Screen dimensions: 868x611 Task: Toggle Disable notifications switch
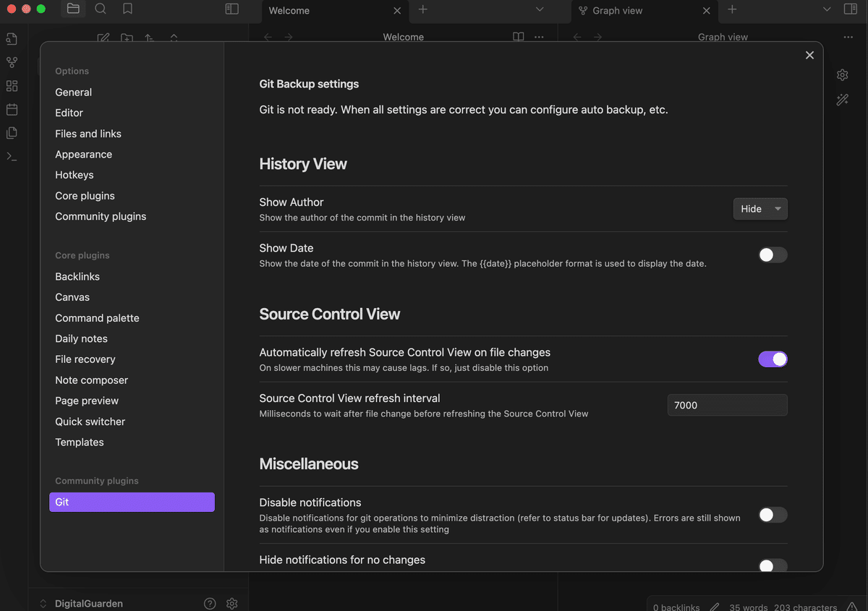click(x=772, y=515)
